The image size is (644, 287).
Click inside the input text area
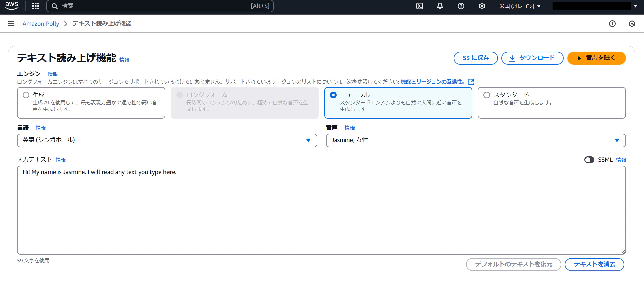point(321,210)
